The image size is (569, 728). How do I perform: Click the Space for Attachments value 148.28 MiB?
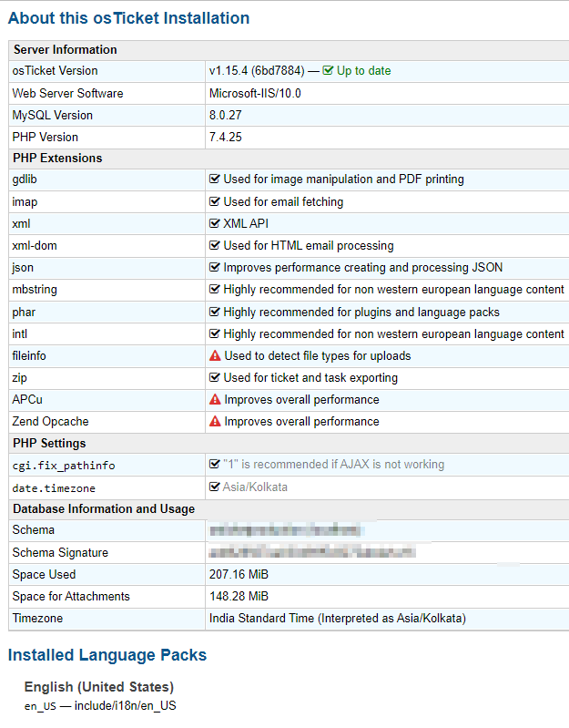pos(239,597)
